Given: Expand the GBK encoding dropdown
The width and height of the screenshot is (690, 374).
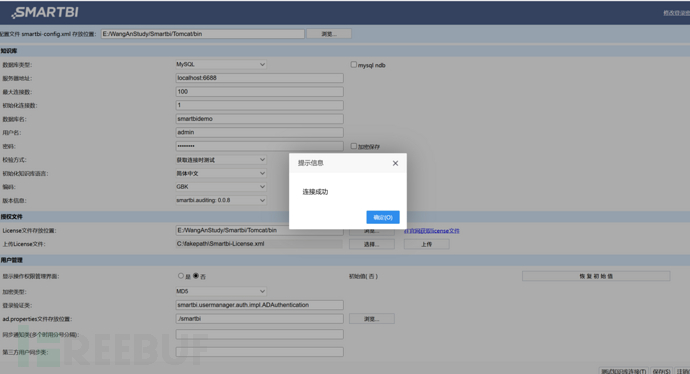Looking at the screenshot, I should click(221, 187).
